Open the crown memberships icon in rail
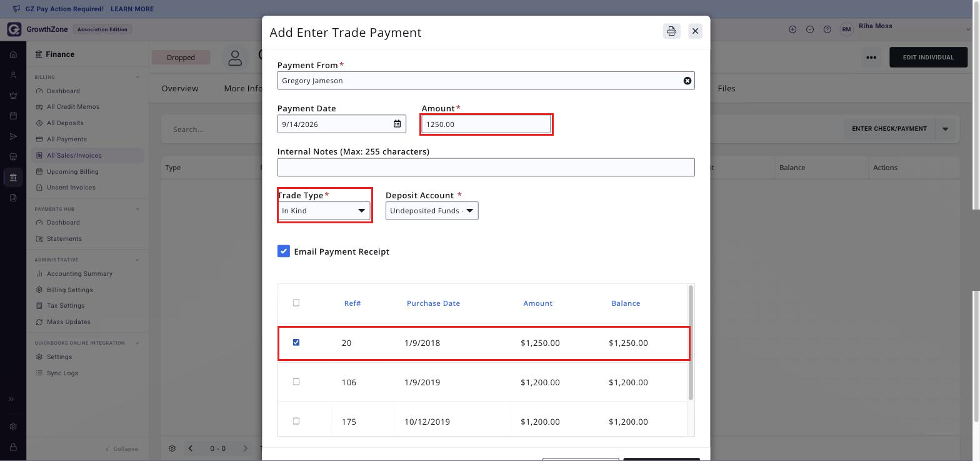 pyautogui.click(x=13, y=96)
